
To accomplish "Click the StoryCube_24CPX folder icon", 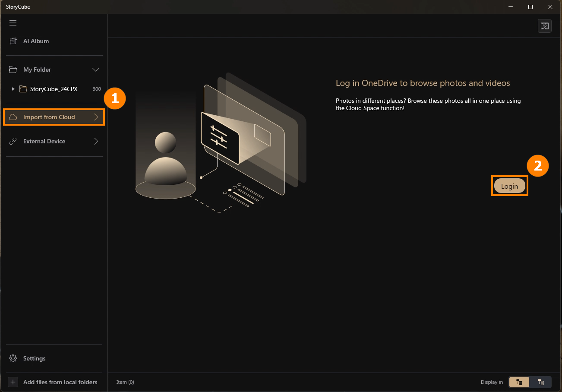I will (23, 89).
